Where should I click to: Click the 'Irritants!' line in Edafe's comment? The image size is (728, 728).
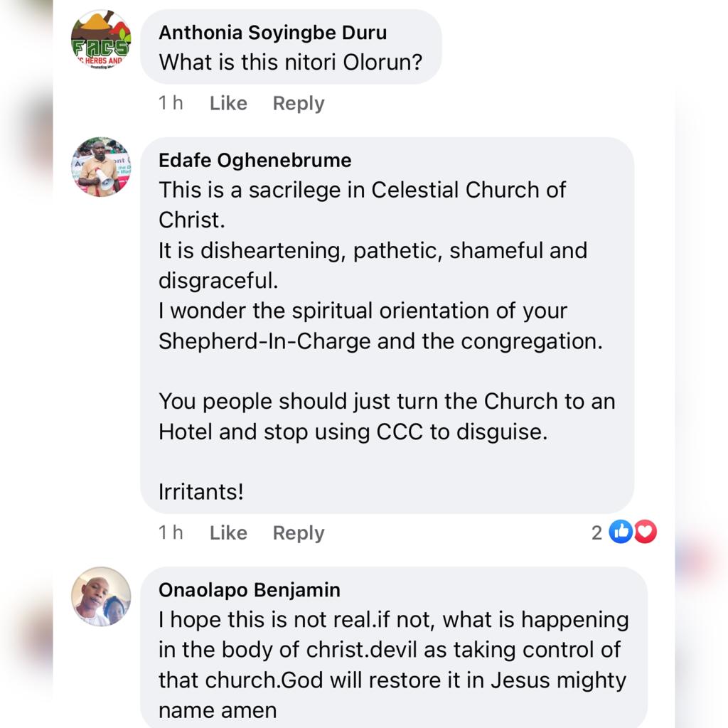point(201,491)
